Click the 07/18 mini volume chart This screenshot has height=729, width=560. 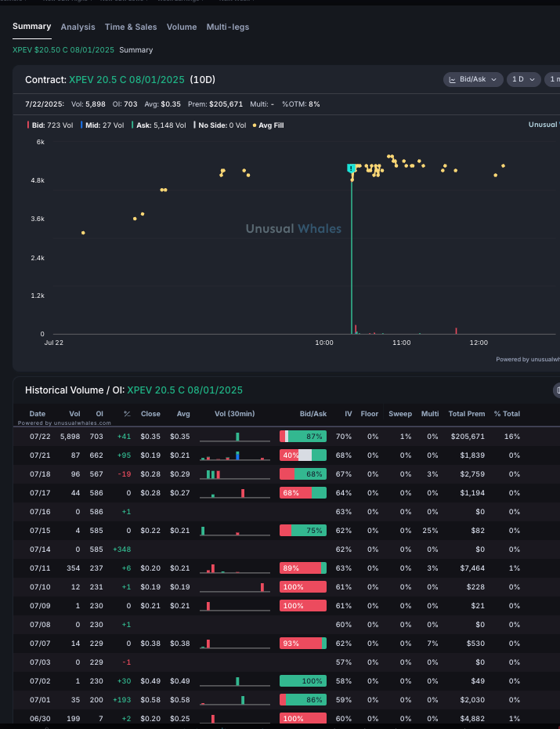pos(235,474)
